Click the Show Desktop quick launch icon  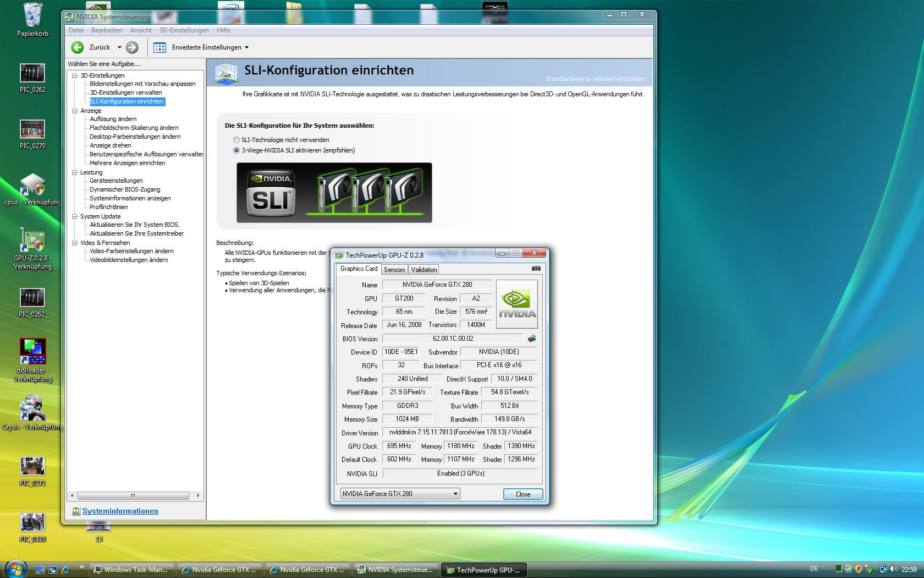click(40, 570)
